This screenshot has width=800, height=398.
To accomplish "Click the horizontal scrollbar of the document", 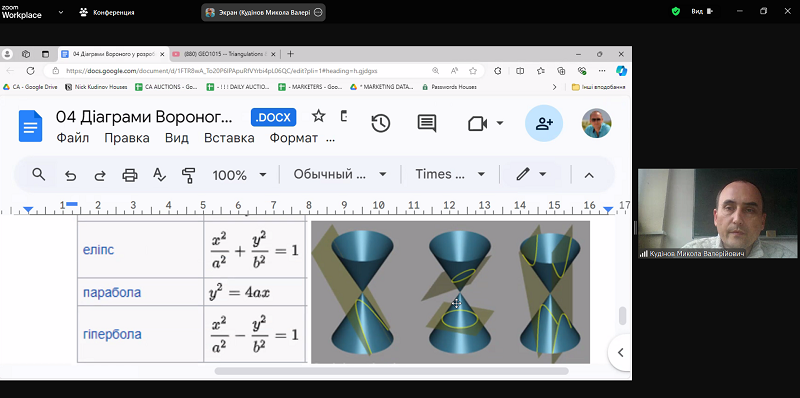I will coord(391,371).
